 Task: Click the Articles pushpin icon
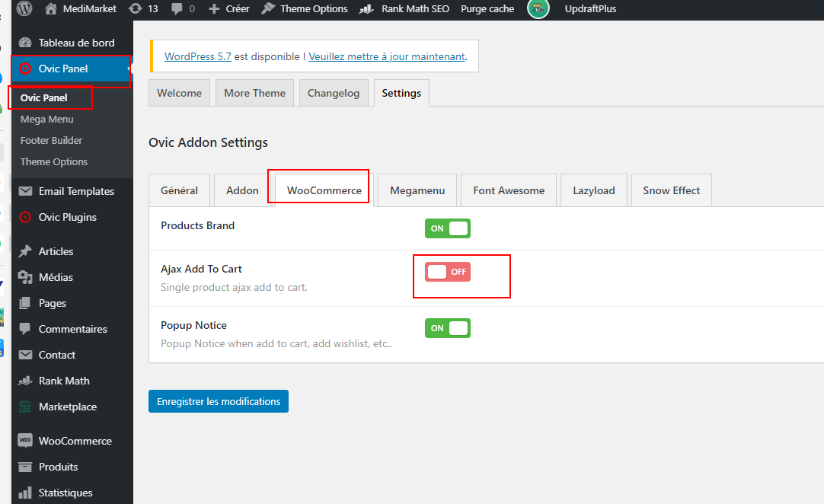[x=25, y=251]
